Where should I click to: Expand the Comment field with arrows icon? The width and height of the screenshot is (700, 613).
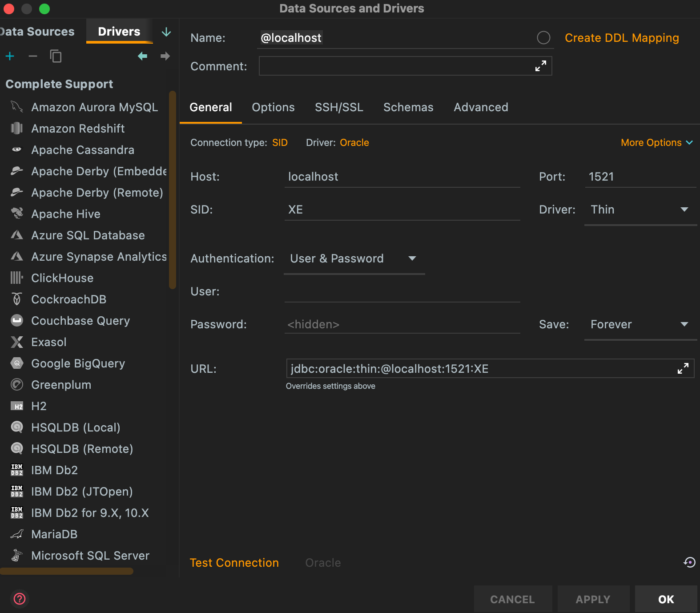[541, 66]
